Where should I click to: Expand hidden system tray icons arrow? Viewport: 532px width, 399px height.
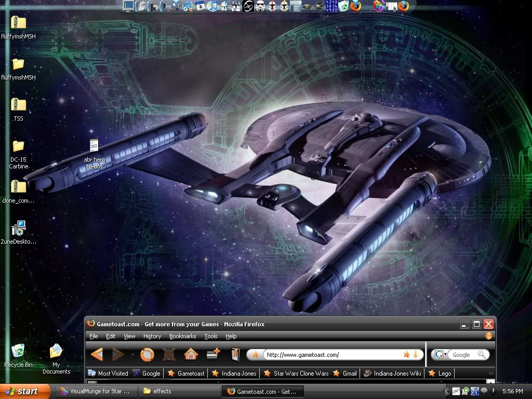446,392
